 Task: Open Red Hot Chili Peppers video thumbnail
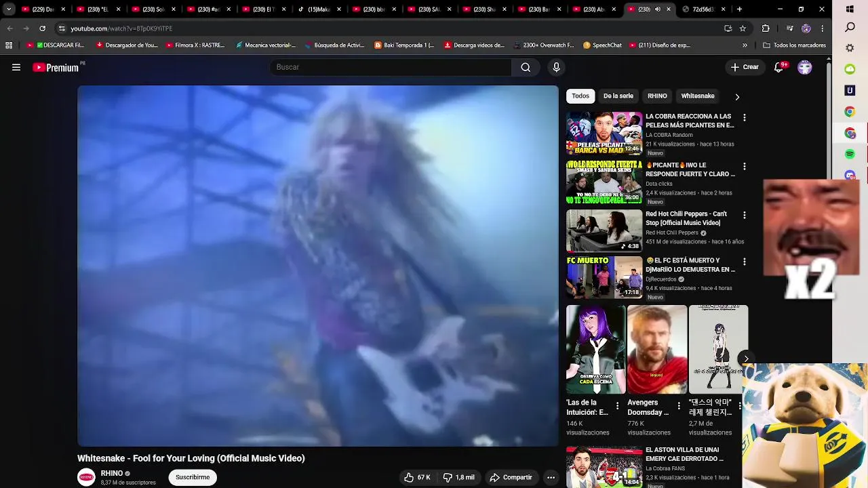pos(604,231)
